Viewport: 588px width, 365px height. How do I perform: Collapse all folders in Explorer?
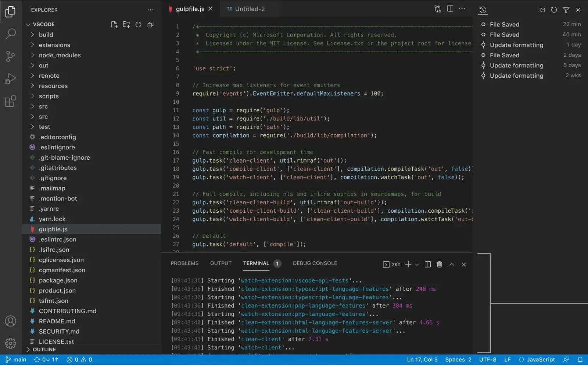[150, 25]
